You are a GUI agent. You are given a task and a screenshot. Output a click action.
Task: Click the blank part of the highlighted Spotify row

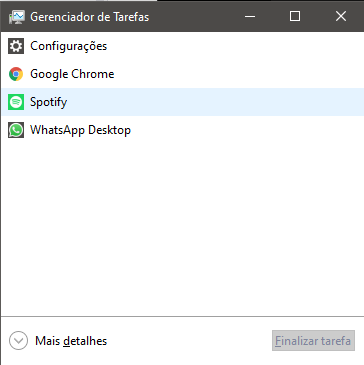[215, 102]
